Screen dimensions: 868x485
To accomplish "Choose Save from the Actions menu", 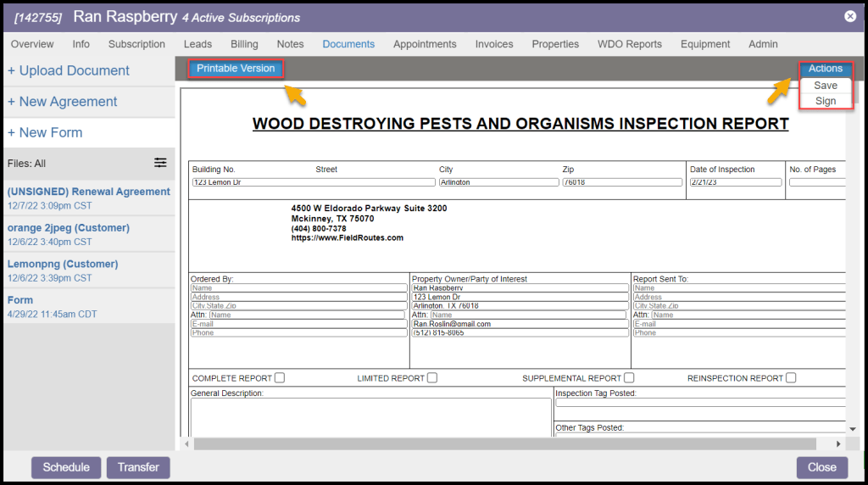I will pos(825,86).
